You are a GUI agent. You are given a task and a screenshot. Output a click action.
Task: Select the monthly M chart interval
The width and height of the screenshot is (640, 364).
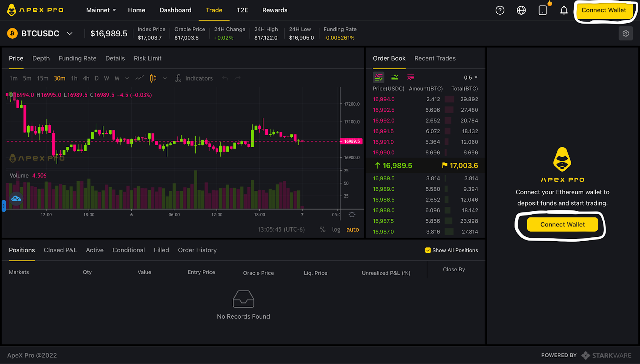pos(117,78)
